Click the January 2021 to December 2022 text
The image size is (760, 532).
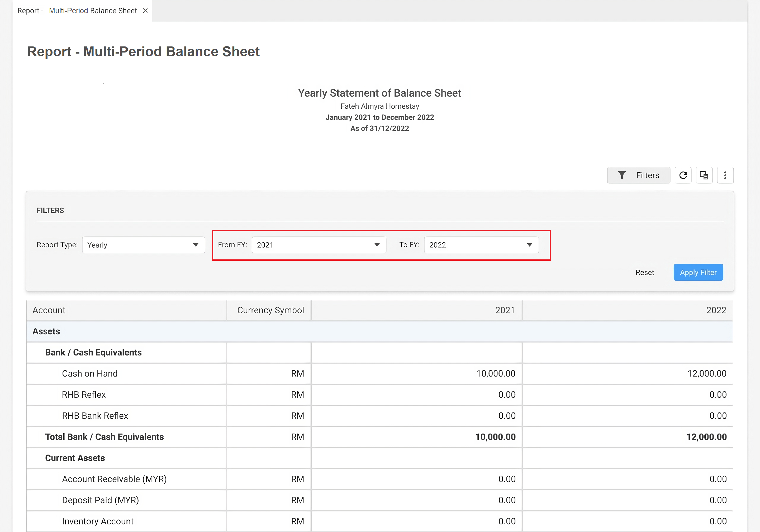click(x=380, y=117)
